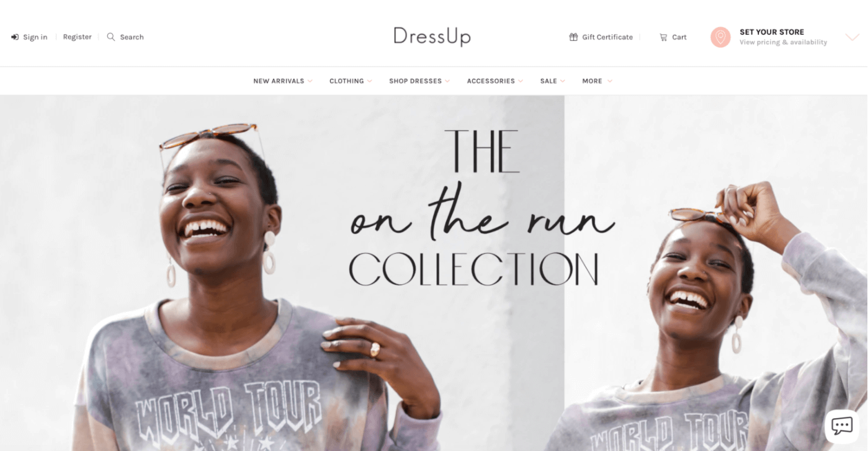Expand the Accessories dropdown arrow
Image resolution: width=868 pixels, height=451 pixels.
point(521,81)
